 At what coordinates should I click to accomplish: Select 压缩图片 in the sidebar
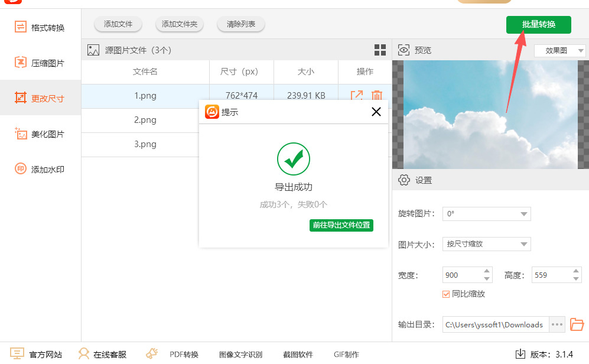click(40, 63)
